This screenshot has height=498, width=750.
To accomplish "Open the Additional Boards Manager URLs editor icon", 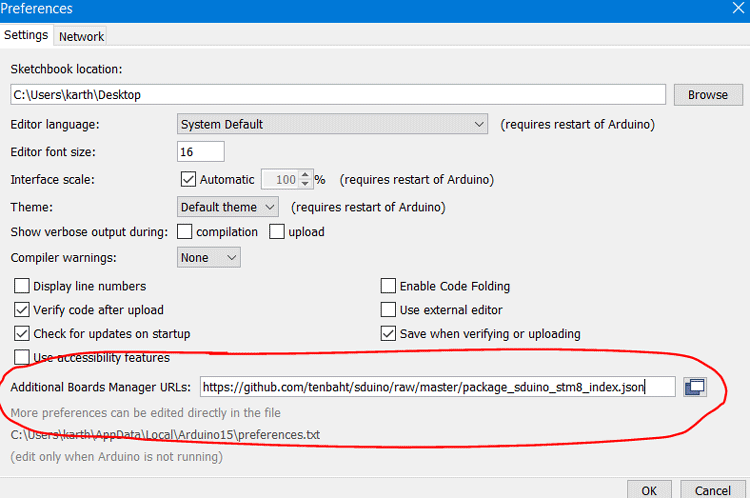I will pyautogui.click(x=695, y=387).
